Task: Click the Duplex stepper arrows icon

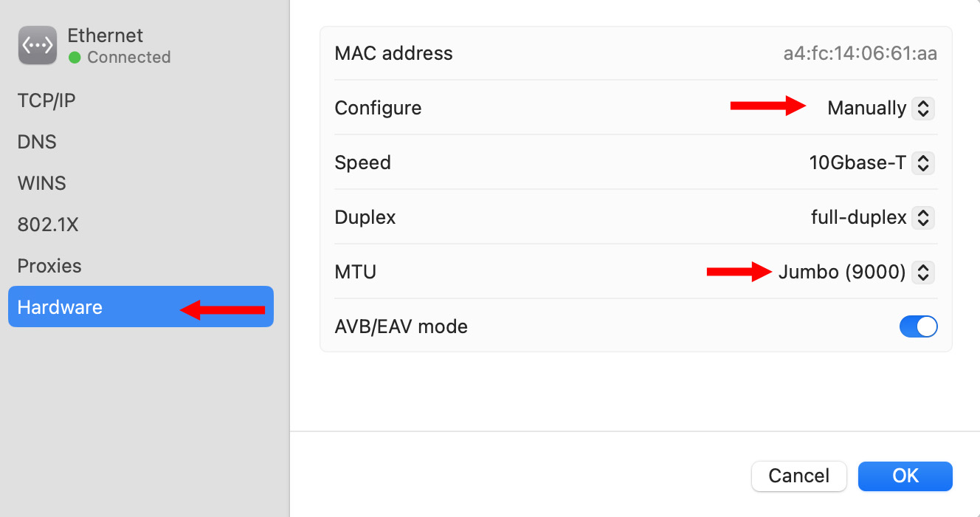Action: 922,218
